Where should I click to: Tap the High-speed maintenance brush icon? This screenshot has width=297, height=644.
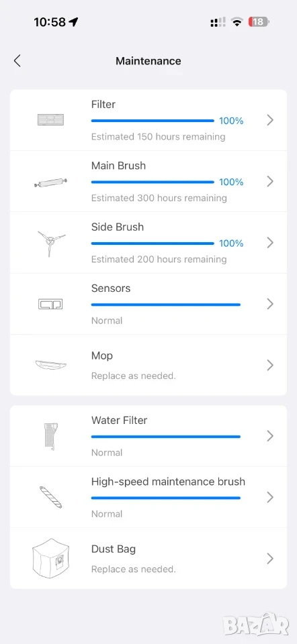50,497
